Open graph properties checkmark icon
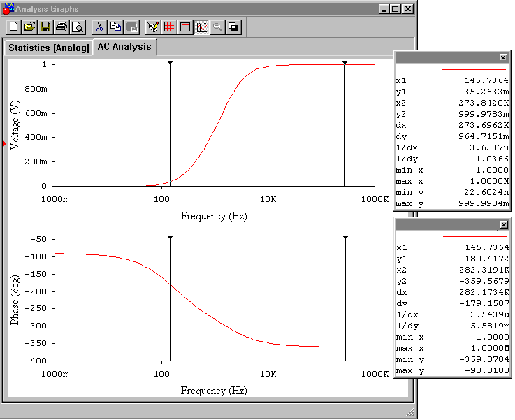Screen dimensions: 515x420 point(153,27)
